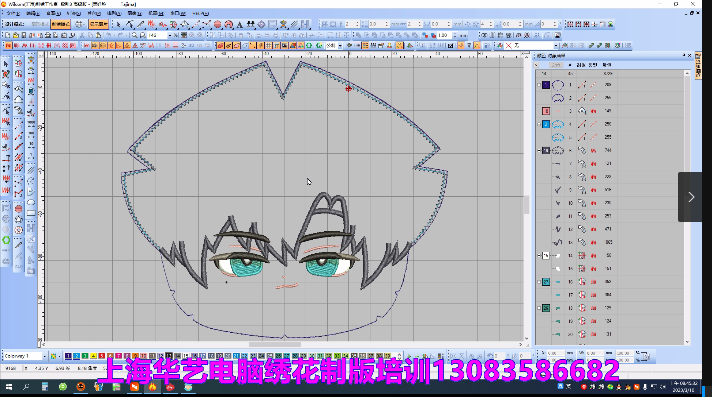Image resolution: width=712 pixels, height=397 pixels.
Task: Select the red circle digitizing tool icon
Action: pos(218,24)
